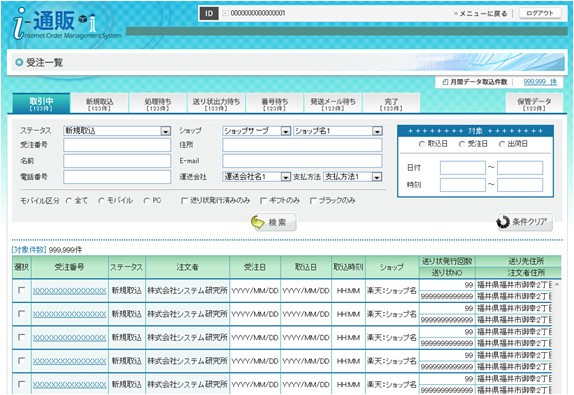Tick the fourth table row's selection checkbox
This screenshot has height=395, width=574.
(x=22, y=361)
